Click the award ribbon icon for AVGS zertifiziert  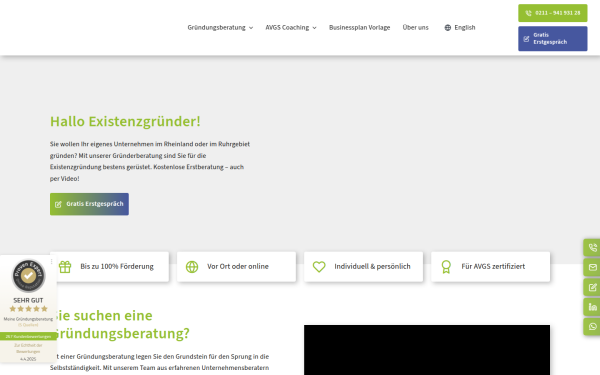point(446,267)
